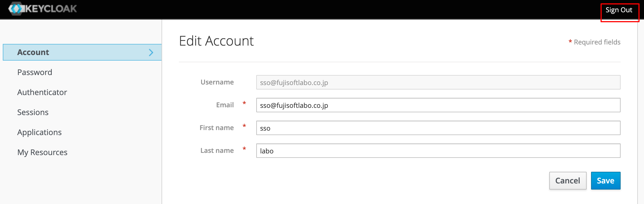Click the Username label

(217, 82)
